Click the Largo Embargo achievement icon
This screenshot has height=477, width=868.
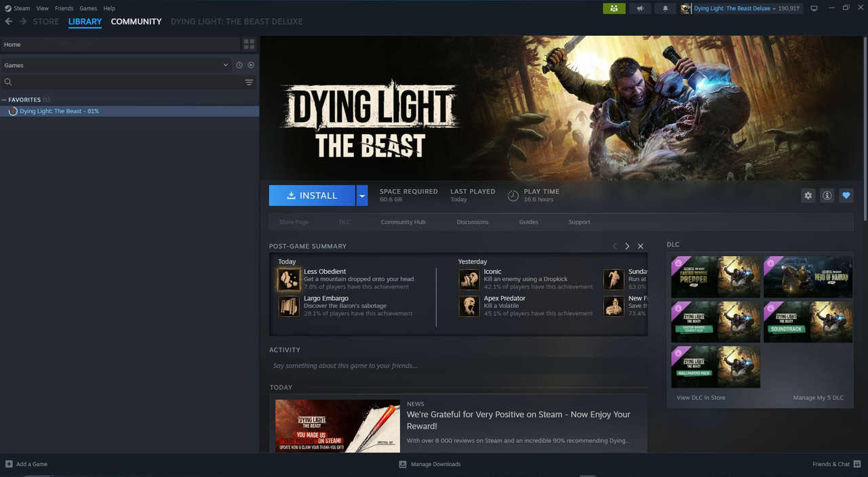[x=289, y=306]
